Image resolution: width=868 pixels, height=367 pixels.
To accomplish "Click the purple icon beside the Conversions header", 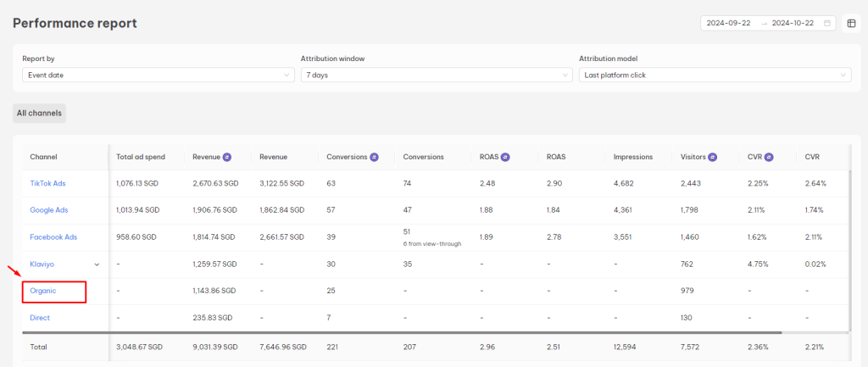I will [374, 157].
